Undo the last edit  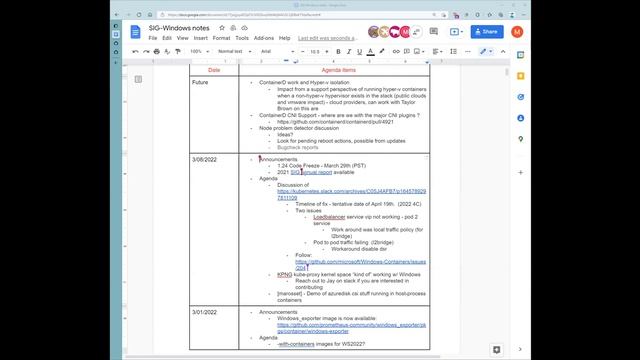click(x=135, y=51)
